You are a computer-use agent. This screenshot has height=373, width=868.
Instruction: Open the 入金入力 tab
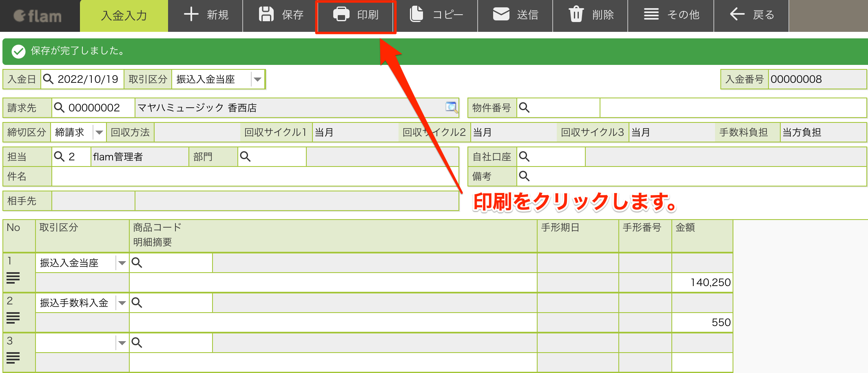pyautogui.click(x=124, y=16)
